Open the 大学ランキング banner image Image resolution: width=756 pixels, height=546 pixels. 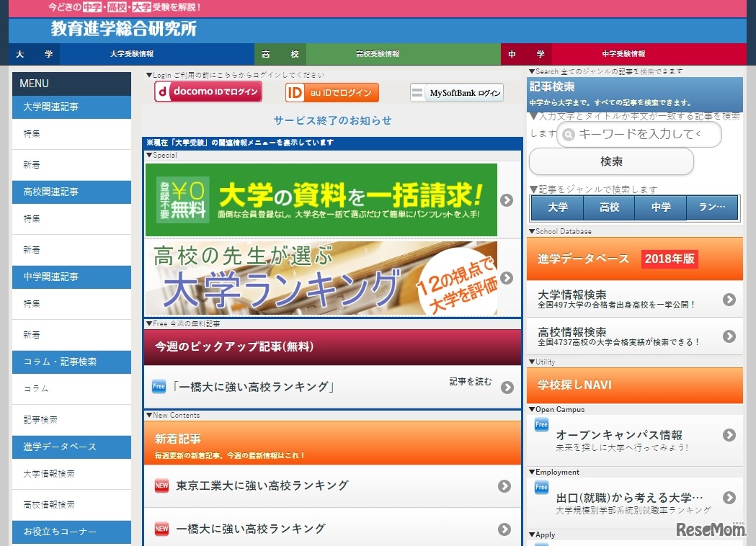pyautogui.click(x=321, y=278)
